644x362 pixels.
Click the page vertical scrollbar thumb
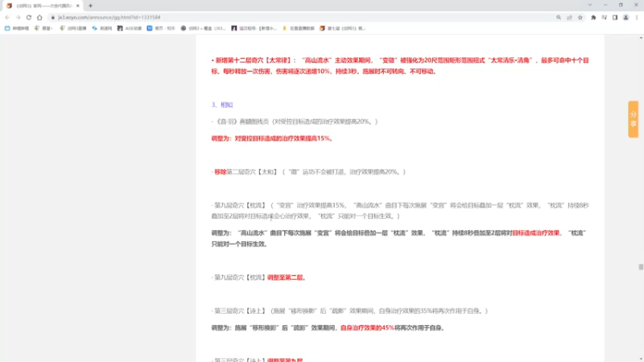[641, 267]
